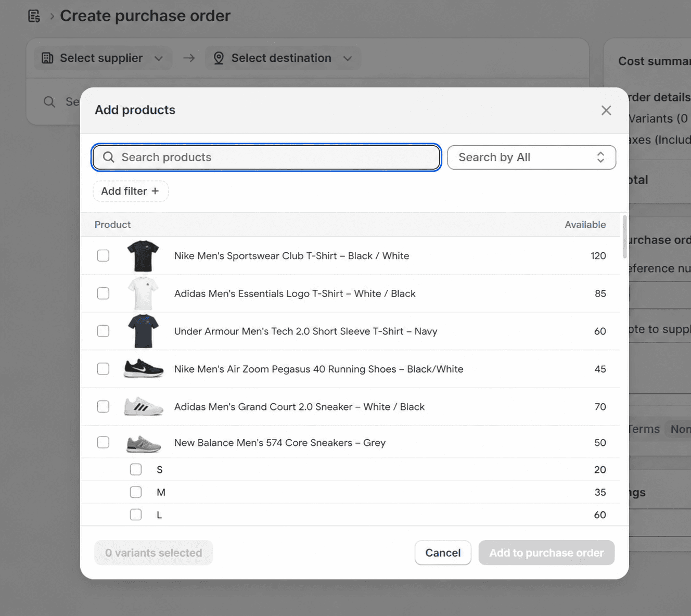Click the arrow between supplier and destination
The height and width of the screenshot is (616, 691).
[x=189, y=58]
